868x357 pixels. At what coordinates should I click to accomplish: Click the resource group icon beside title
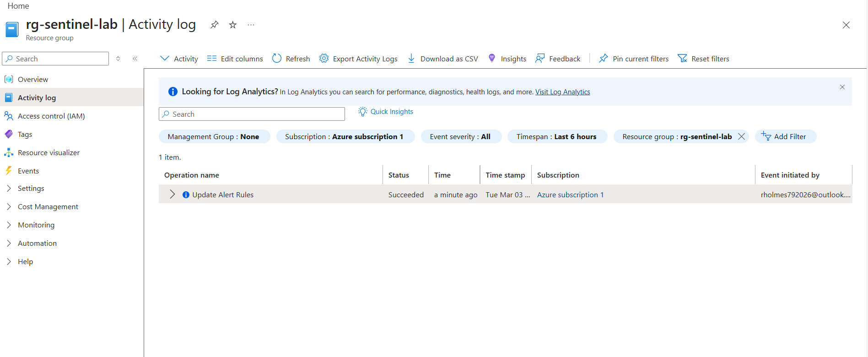pos(12,30)
